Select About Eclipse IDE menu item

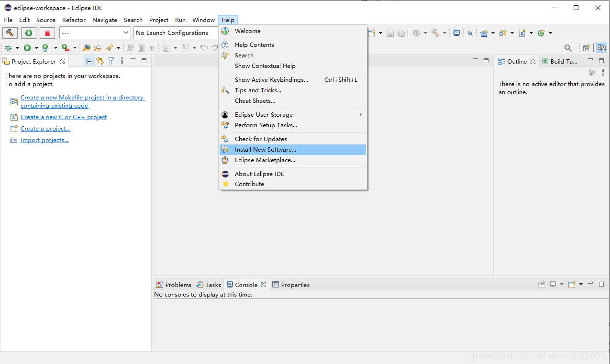(x=293, y=174)
